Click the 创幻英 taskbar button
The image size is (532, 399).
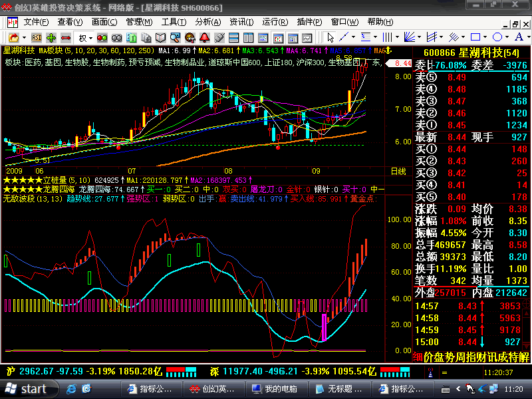coord(213,389)
